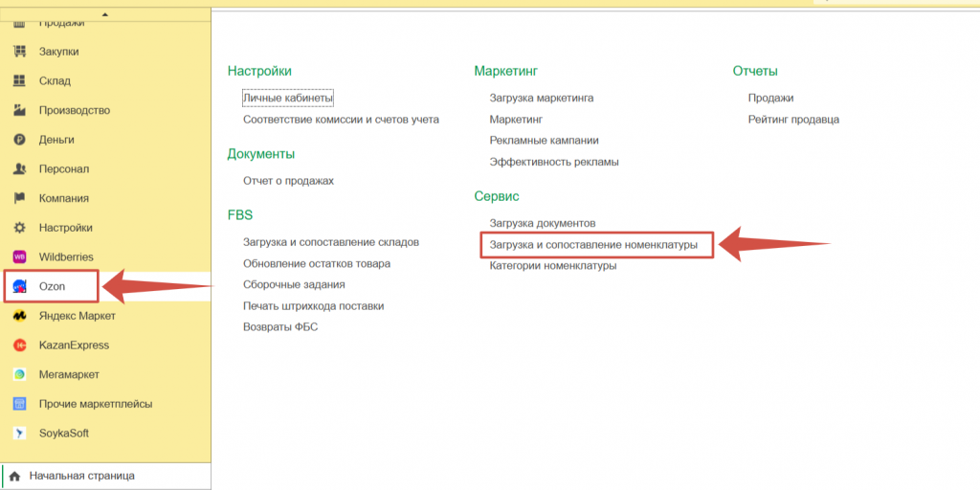Open Рейтинг продавца report
The height and width of the screenshot is (490, 980).
(793, 120)
